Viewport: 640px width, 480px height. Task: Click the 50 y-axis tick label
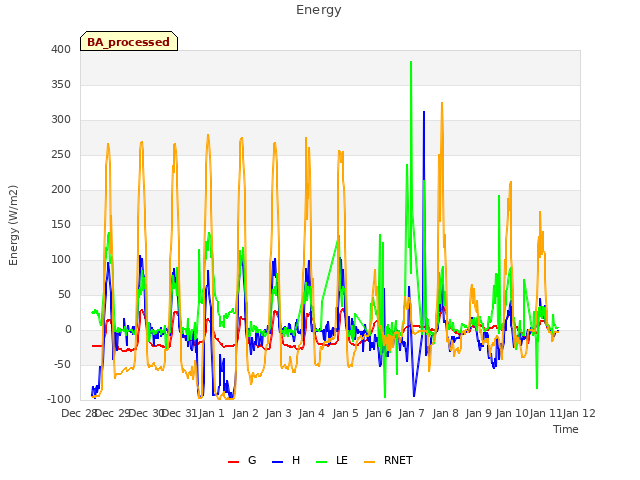64,295
